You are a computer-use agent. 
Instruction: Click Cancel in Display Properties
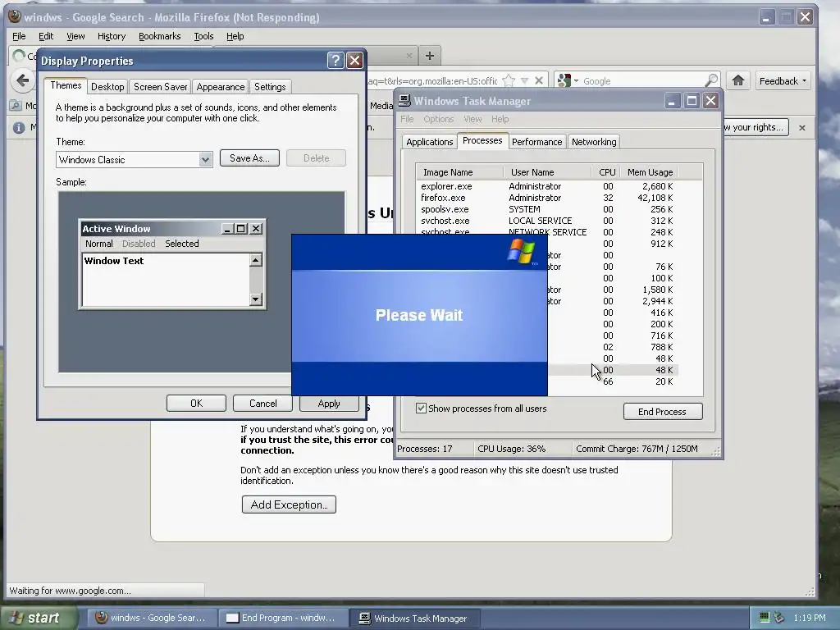pyautogui.click(x=262, y=404)
